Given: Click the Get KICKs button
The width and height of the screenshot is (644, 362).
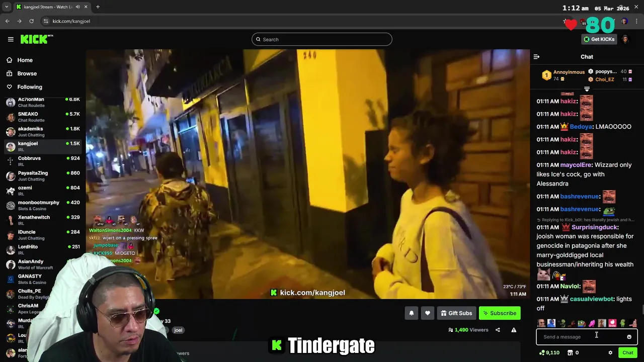Looking at the screenshot, I should pos(599,39).
